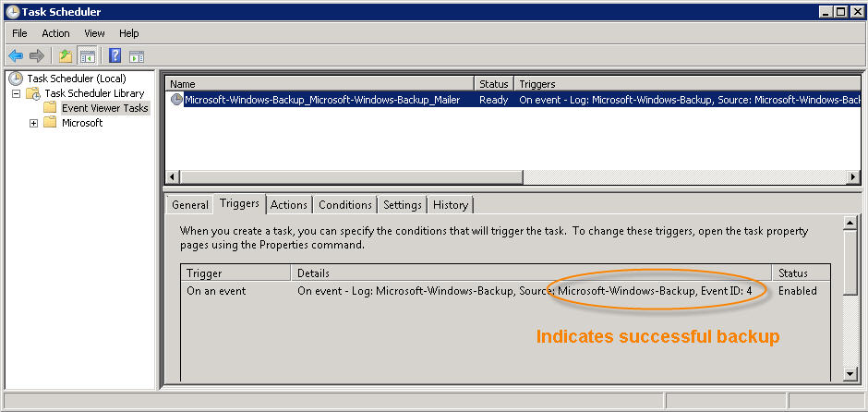868x412 pixels.
Task: Click the Details column header
Action: coord(532,273)
